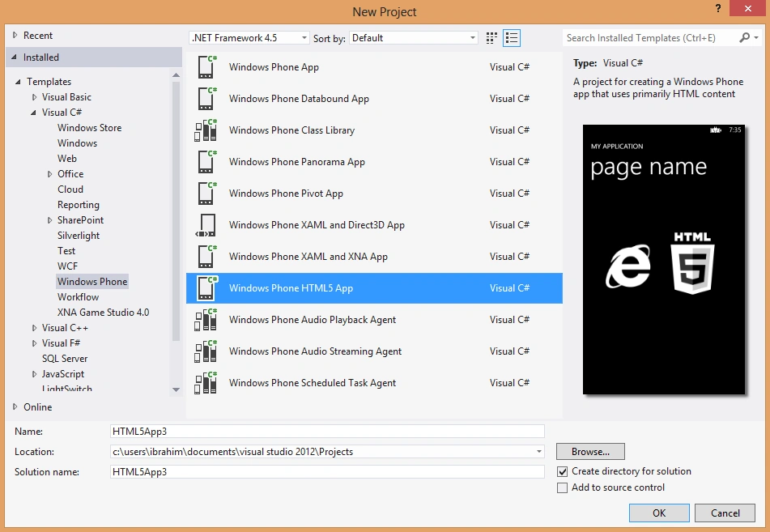Expand the Online section
The width and height of the screenshot is (770, 532).
(x=15, y=406)
